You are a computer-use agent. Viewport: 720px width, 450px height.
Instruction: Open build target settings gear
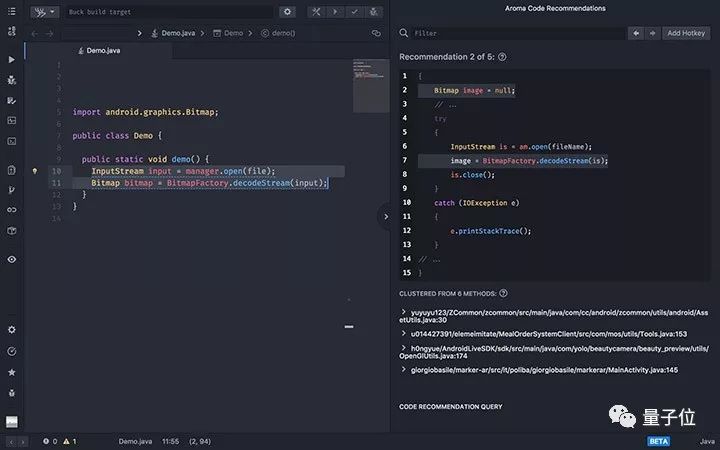[287, 12]
